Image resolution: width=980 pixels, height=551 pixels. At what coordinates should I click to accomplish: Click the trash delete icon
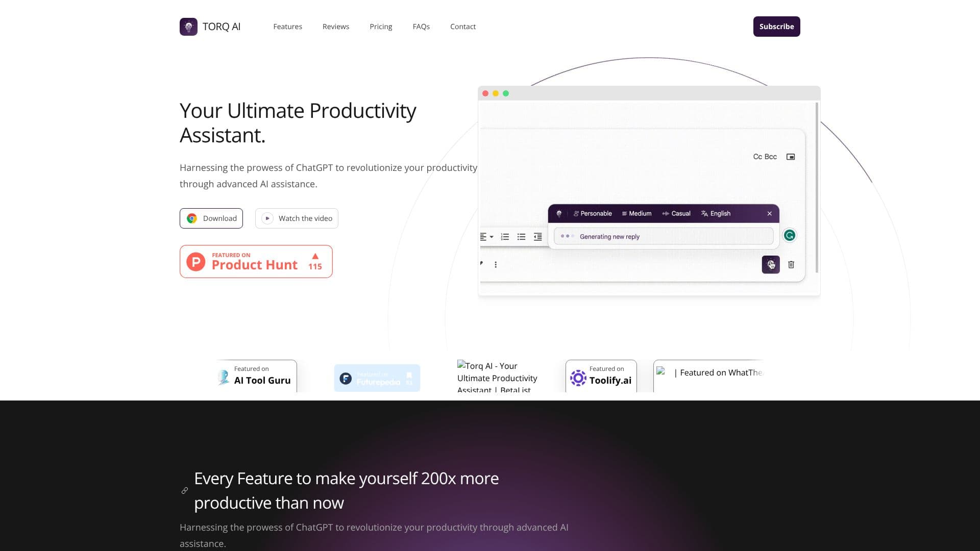point(791,264)
